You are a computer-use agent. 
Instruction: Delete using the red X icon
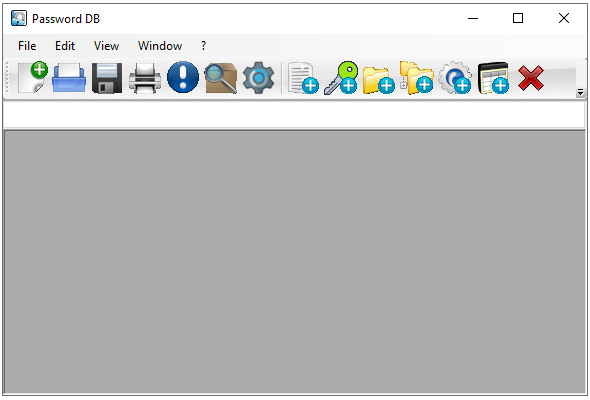(531, 78)
